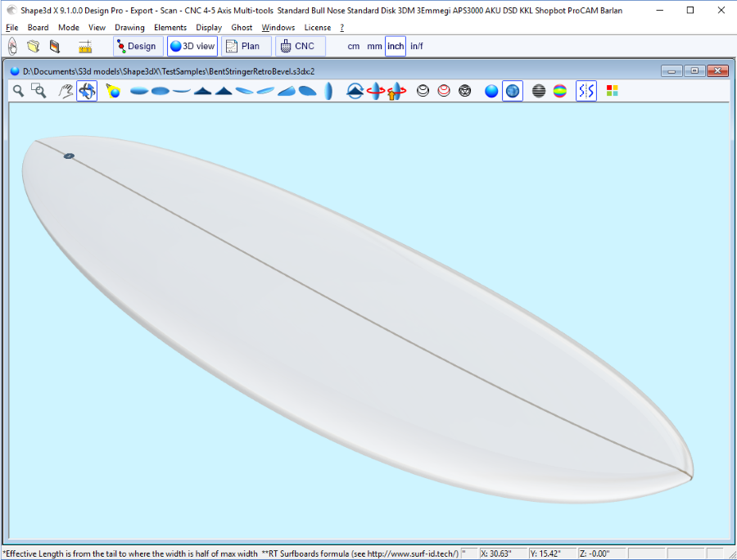Choose the wireframe mesh rendering icon

[x=465, y=91]
